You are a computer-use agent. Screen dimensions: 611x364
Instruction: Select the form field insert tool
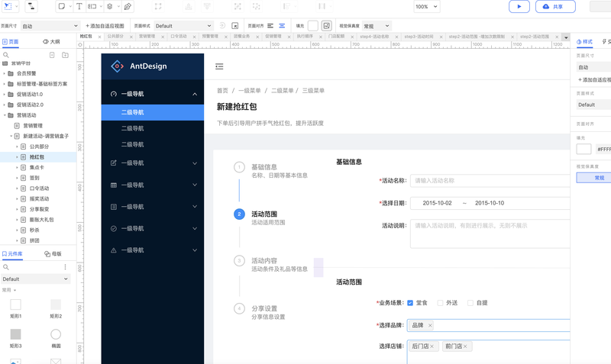92,7
